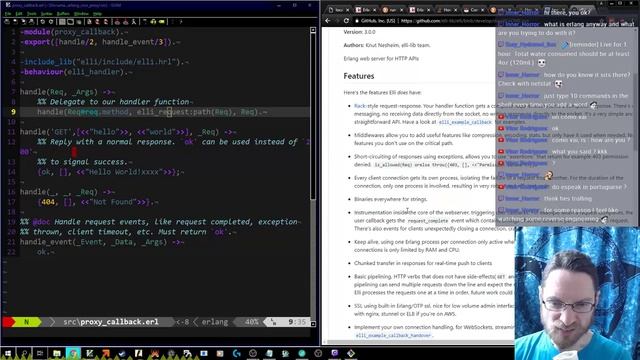The height and width of the screenshot is (360, 640).
Task: Click the Paste icon in gVim toolbar
Action: [x=79, y=22]
